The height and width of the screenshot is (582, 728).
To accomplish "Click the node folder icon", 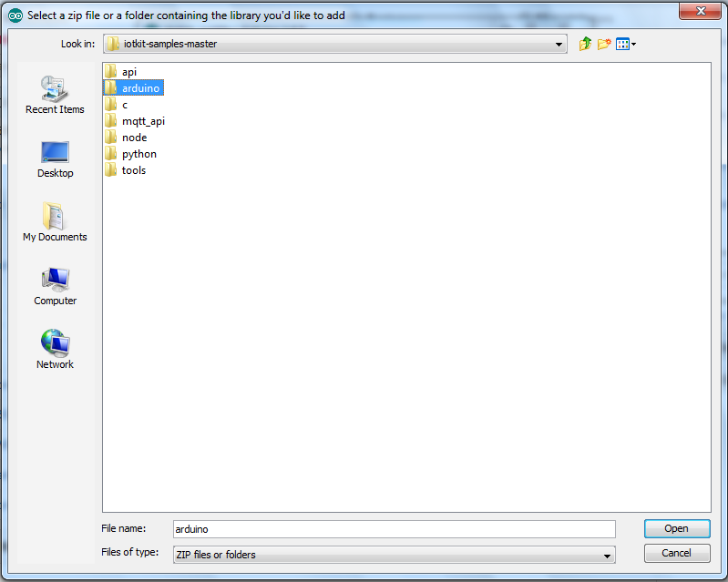I will coord(110,137).
